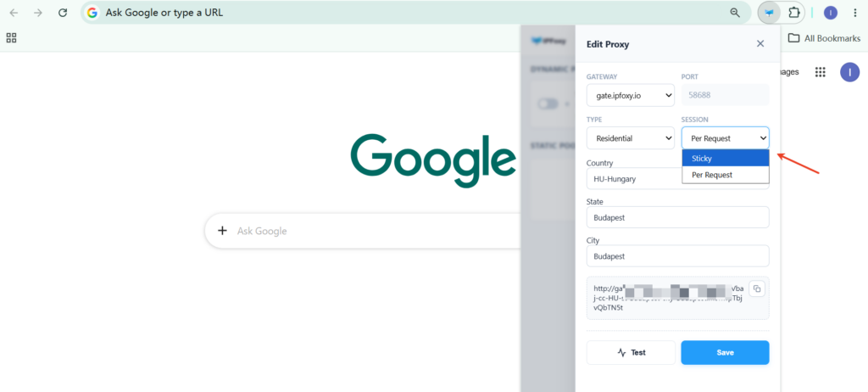Copy the proxy URL with the copy icon
This screenshot has height=392, width=868.
point(757,288)
